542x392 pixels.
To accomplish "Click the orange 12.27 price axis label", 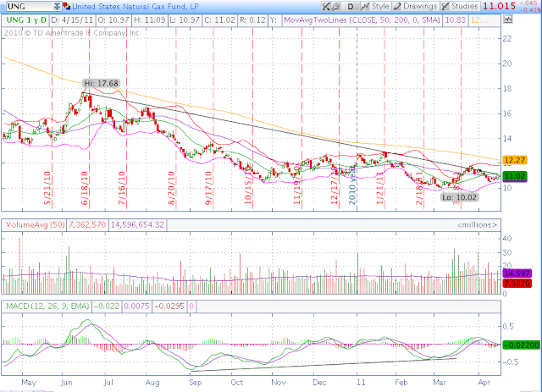I will point(515,160).
